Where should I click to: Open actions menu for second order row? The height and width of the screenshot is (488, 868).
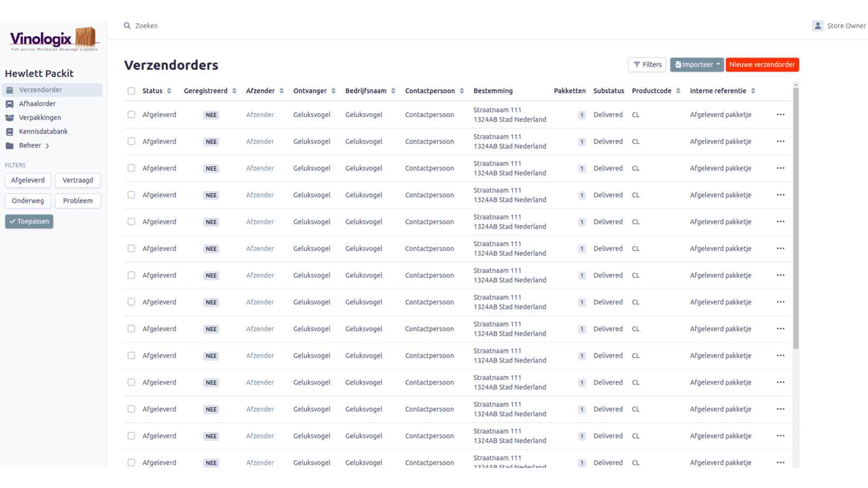(781, 142)
